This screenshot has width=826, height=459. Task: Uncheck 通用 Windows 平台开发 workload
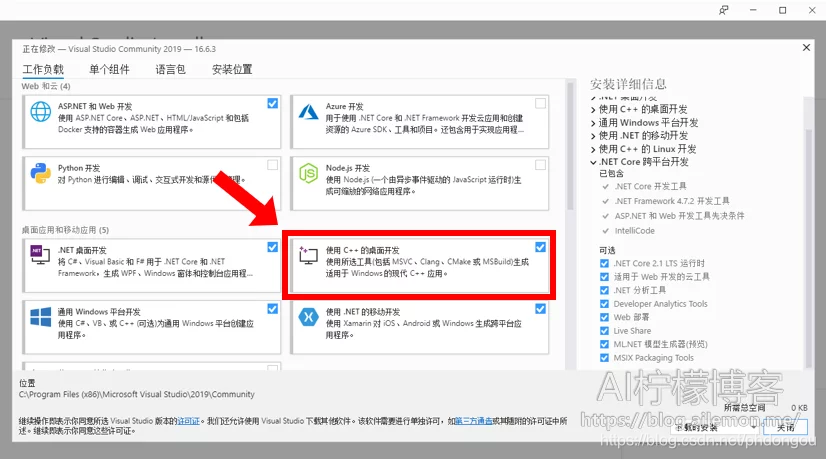pos(272,309)
